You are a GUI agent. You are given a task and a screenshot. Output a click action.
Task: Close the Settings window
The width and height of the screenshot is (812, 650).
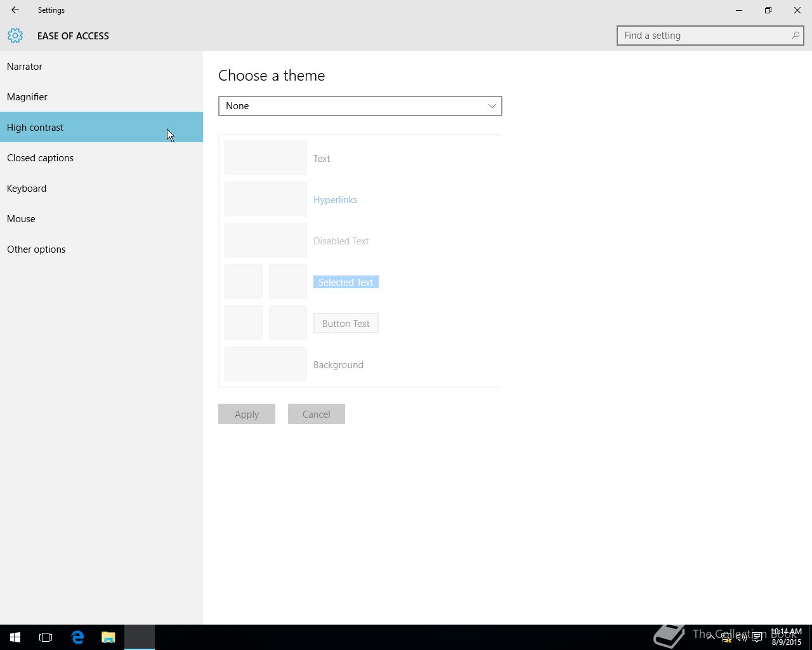797,10
